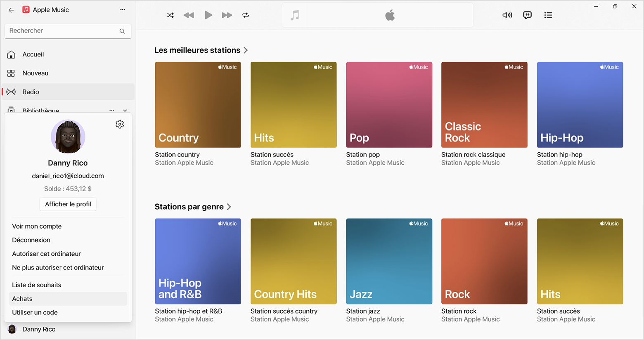Skip to the previous track
This screenshot has width=644, height=340.
(x=189, y=15)
